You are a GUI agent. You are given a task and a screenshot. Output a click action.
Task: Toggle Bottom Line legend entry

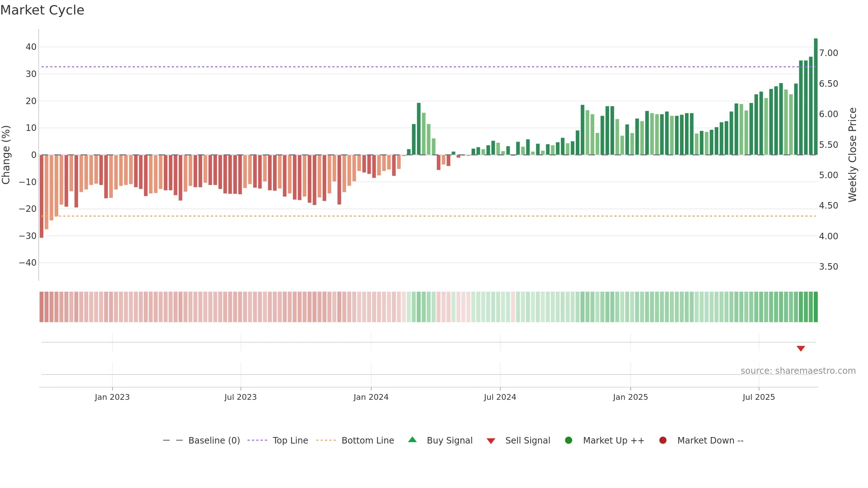pyautogui.click(x=355, y=440)
